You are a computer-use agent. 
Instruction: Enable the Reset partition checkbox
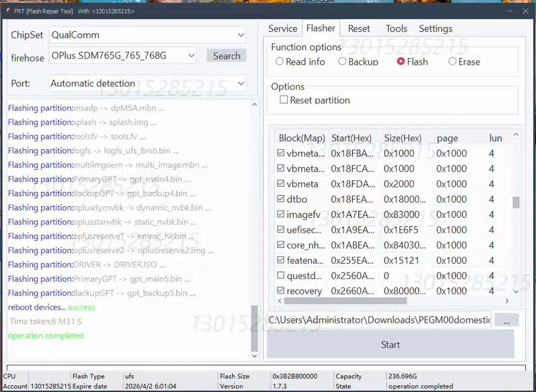pyautogui.click(x=284, y=100)
